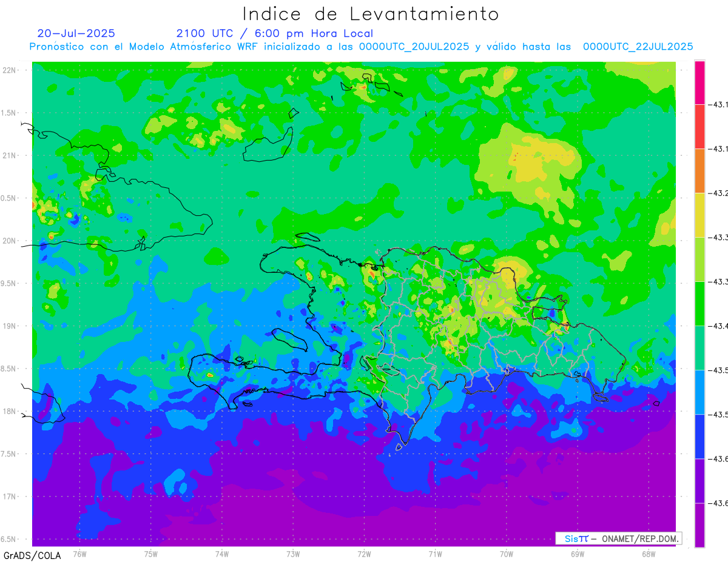
Task: Click the '18N' latitude label
Action: 10,411
